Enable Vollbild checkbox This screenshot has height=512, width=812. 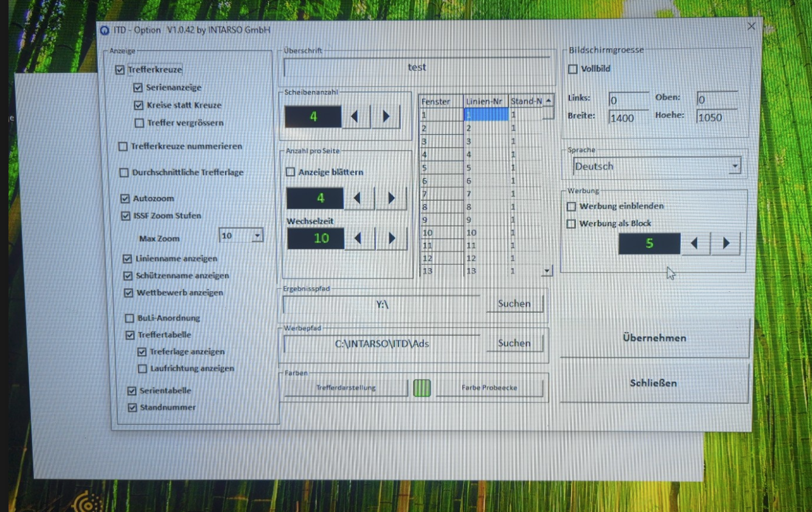click(572, 69)
